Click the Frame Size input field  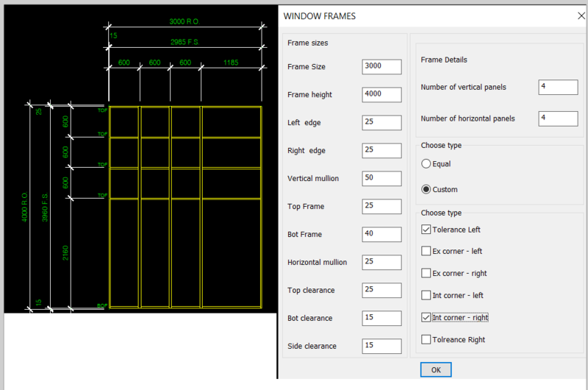(381, 67)
